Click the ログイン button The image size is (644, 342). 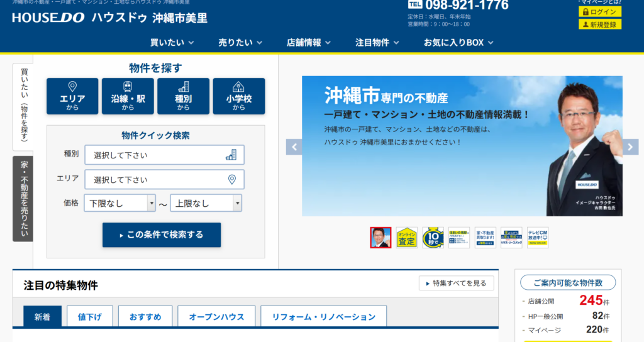(x=599, y=11)
